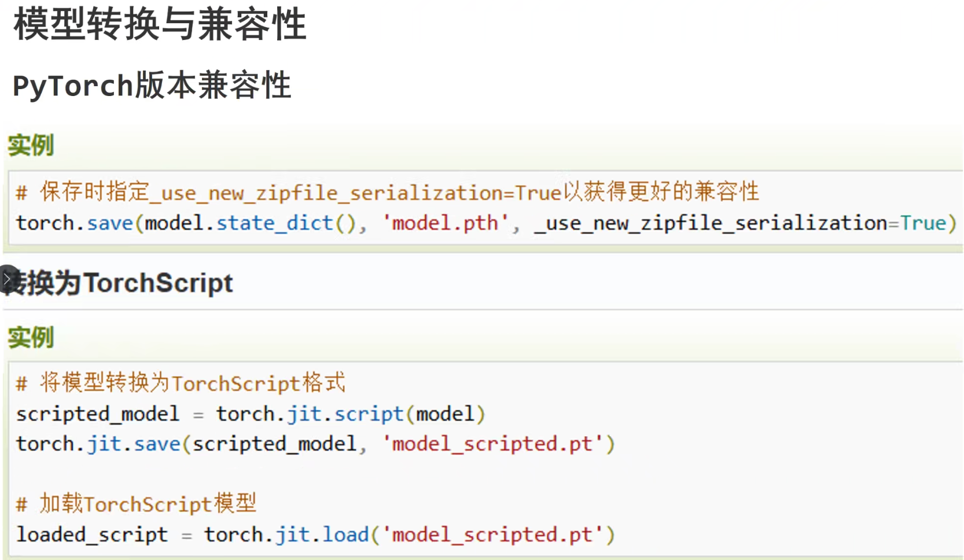964x560 pixels.
Task: Click the script method in torch.jit.script(model)
Action: [x=369, y=414]
